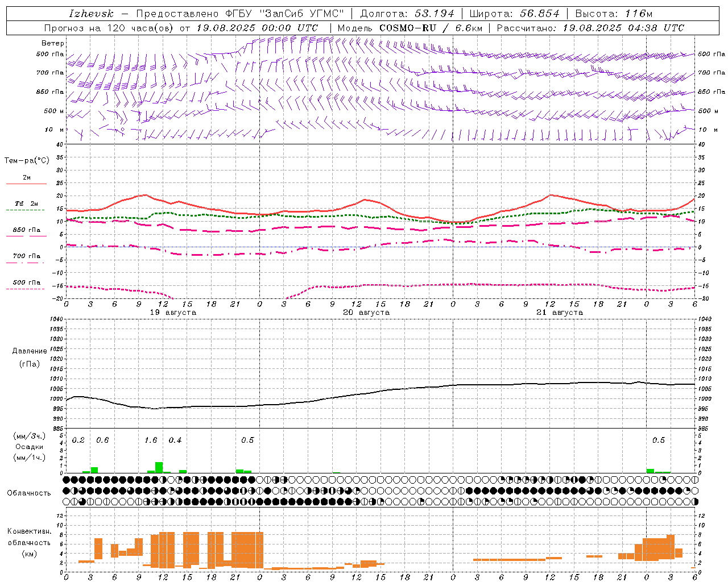Viewport: 728px width, 582px height.
Task: Click the "Тем-ра(°C)" temperature panel label
Action: (x=27, y=161)
